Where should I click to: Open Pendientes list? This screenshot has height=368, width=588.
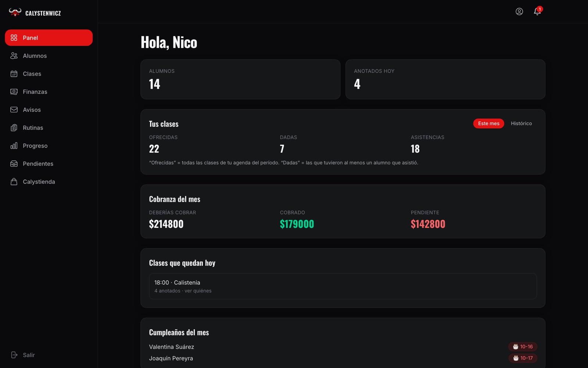[49, 164]
